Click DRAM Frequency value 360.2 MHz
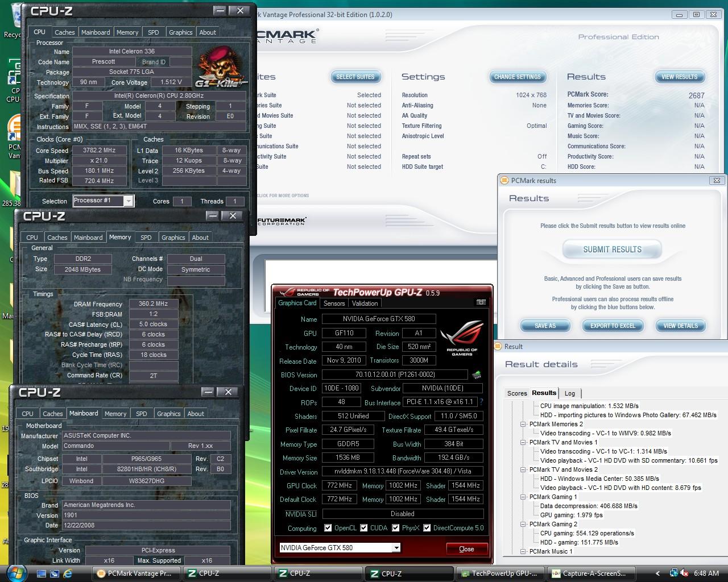 tap(154, 304)
